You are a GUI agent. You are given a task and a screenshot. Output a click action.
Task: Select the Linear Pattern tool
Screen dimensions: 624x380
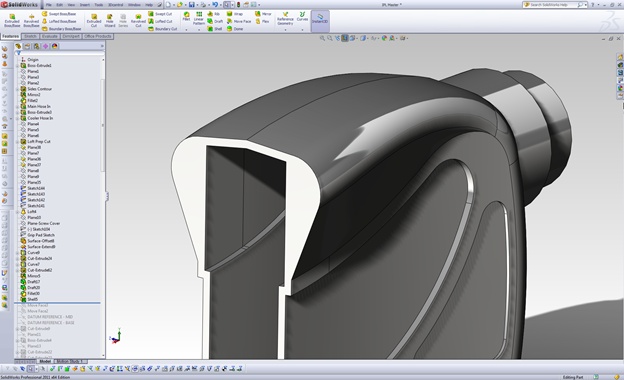tap(199, 18)
